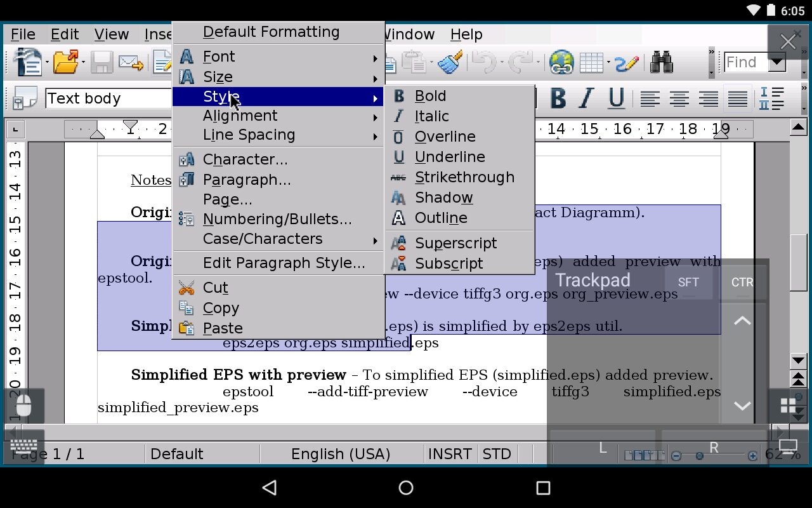This screenshot has width=812, height=508.
Task: Toggle Underline in the formatting toolbar
Action: point(615,98)
